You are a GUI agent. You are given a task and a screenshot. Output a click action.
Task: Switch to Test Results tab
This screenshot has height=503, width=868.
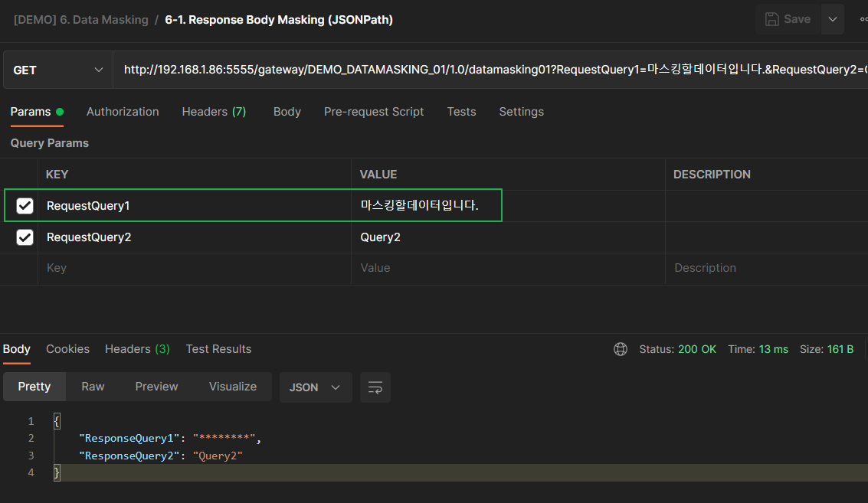218,349
